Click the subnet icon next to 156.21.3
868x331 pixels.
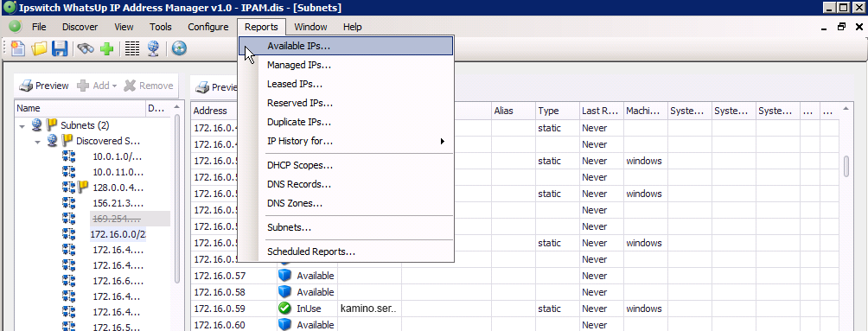pos(68,202)
